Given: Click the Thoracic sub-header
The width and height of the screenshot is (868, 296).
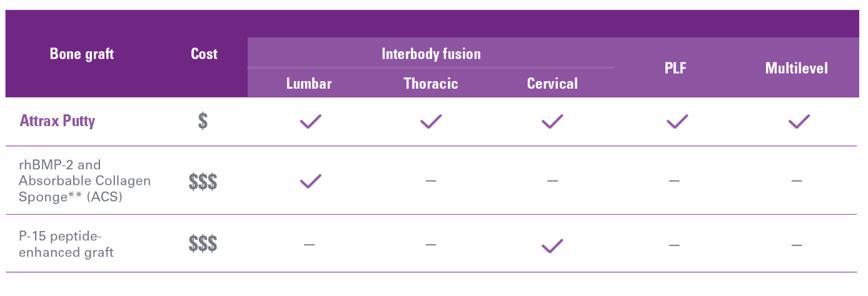Looking at the screenshot, I should pyautogui.click(x=431, y=84).
